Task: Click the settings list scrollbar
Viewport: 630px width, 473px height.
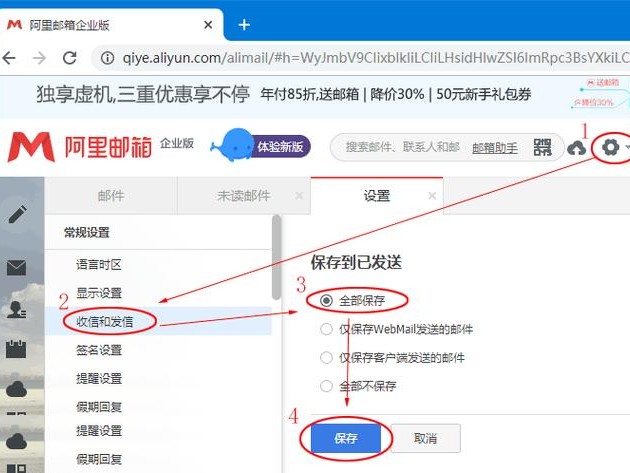Action: (276, 257)
